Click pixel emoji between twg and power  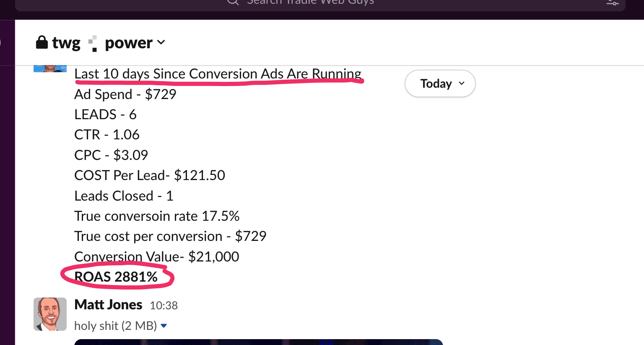click(x=93, y=43)
